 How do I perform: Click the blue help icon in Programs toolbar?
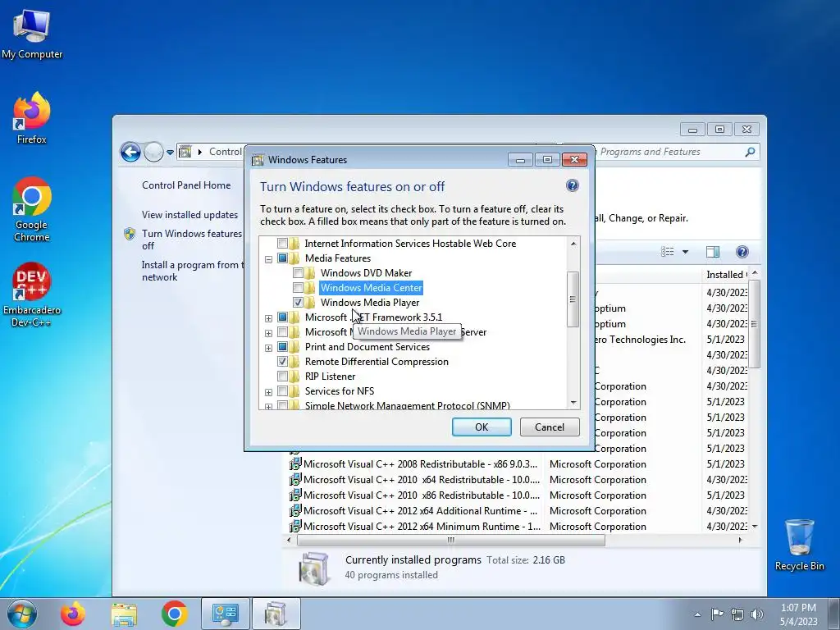click(x=742, y=252)
